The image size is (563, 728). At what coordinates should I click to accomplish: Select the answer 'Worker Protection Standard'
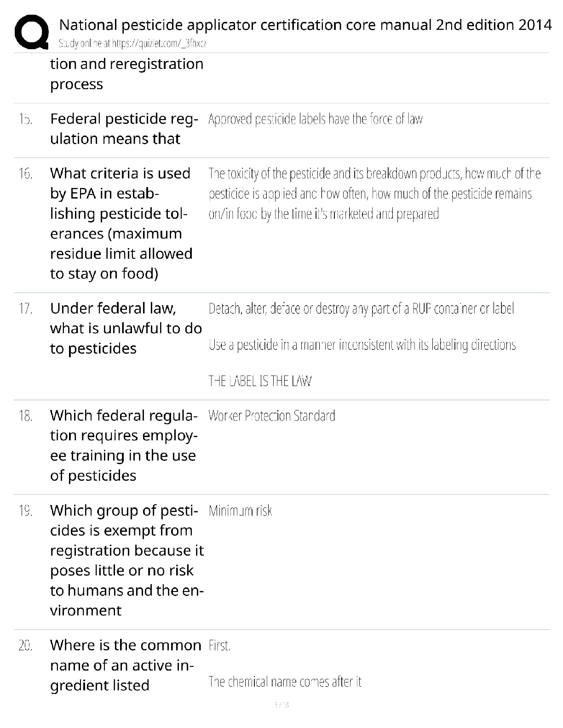(271, 416)
